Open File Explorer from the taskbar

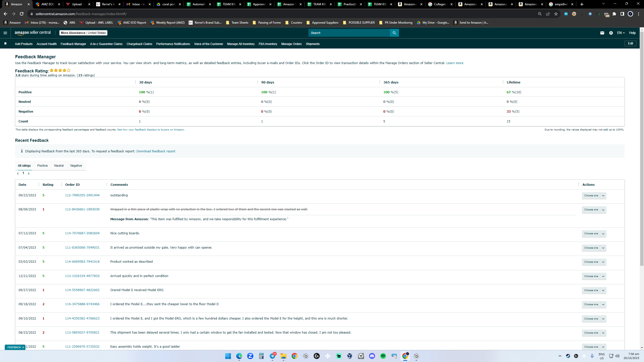point(284,356)
